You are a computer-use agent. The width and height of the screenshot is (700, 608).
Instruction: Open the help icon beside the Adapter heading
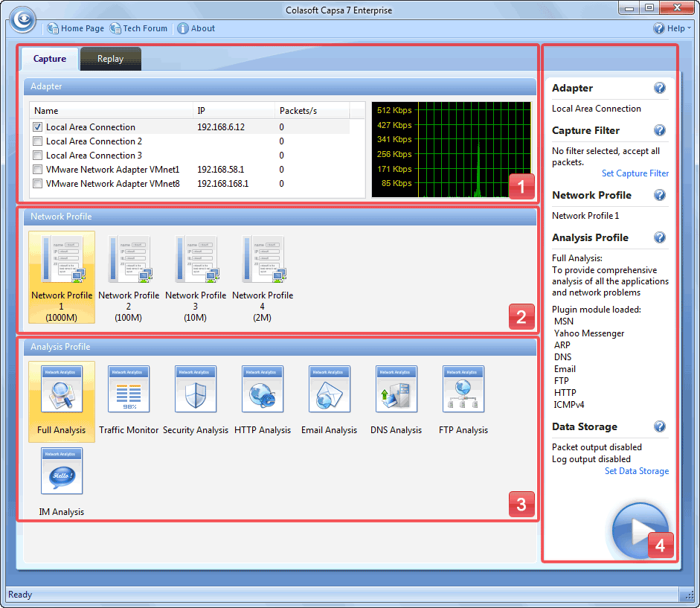(x=659, y=88)
